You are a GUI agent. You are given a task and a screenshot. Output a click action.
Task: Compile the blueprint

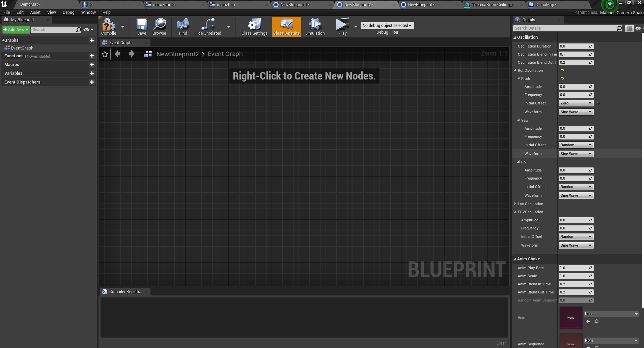[x=108, y=27]
